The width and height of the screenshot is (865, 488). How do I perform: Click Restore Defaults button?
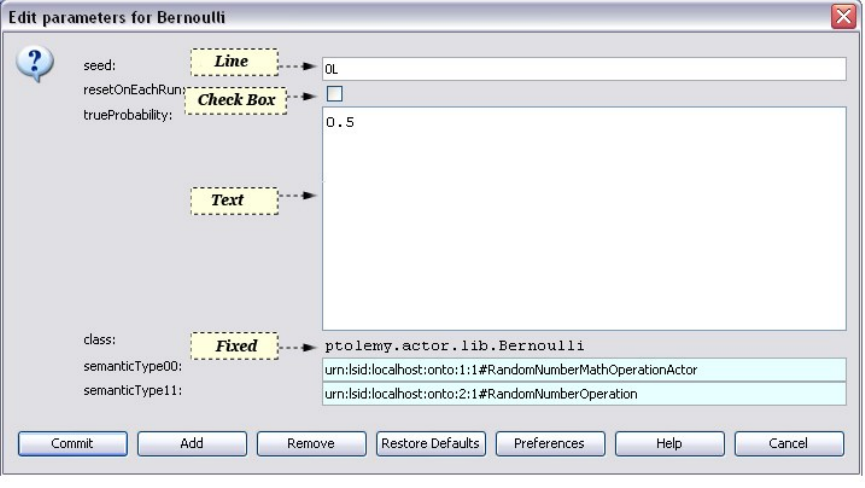point(431,443)
